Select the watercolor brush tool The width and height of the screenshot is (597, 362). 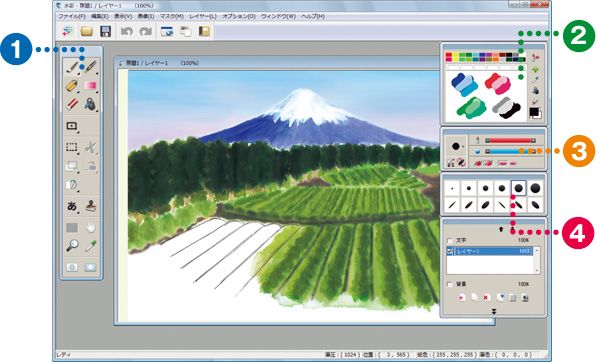(72, 67)
